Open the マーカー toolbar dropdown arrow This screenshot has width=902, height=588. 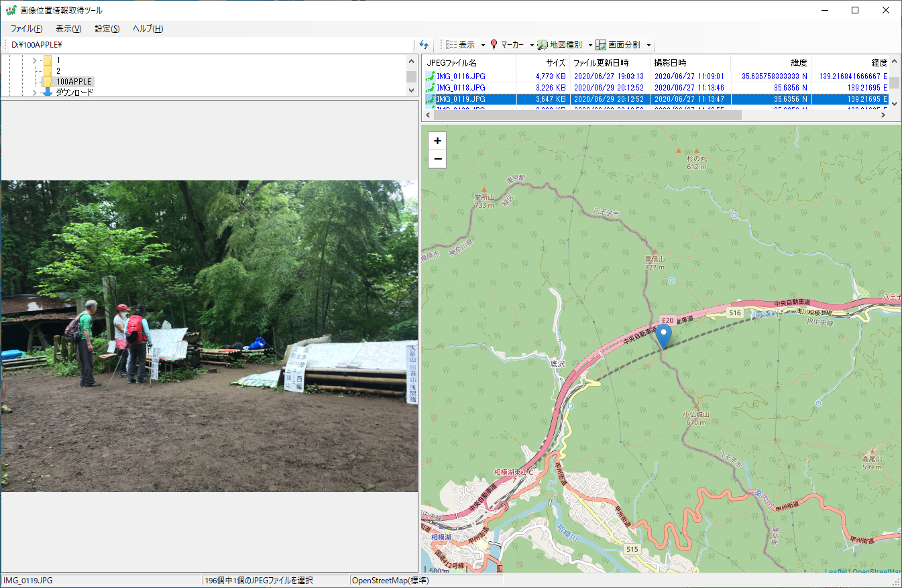[x=532, y=46]
